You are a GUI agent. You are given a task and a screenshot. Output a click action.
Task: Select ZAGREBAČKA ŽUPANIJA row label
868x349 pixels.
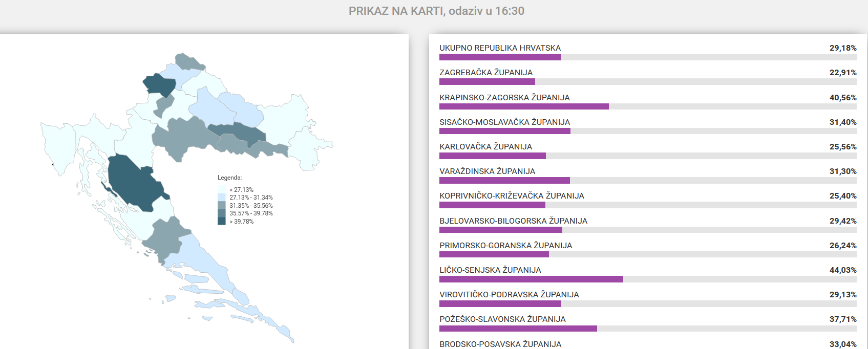coord(486,73)
